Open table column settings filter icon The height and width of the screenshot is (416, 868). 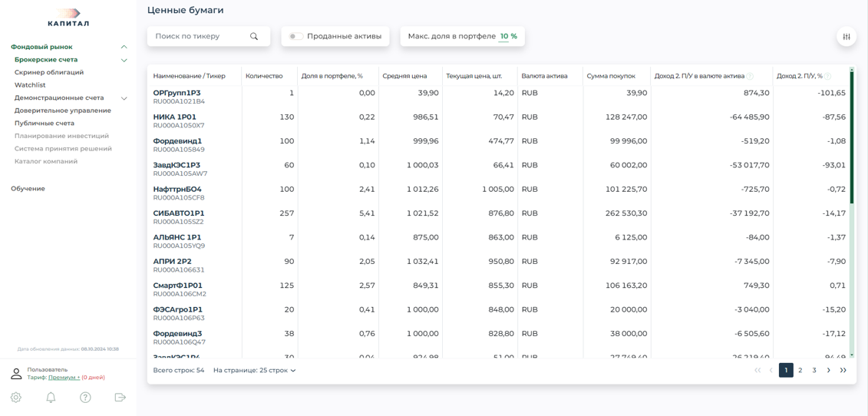click(847, 37)
